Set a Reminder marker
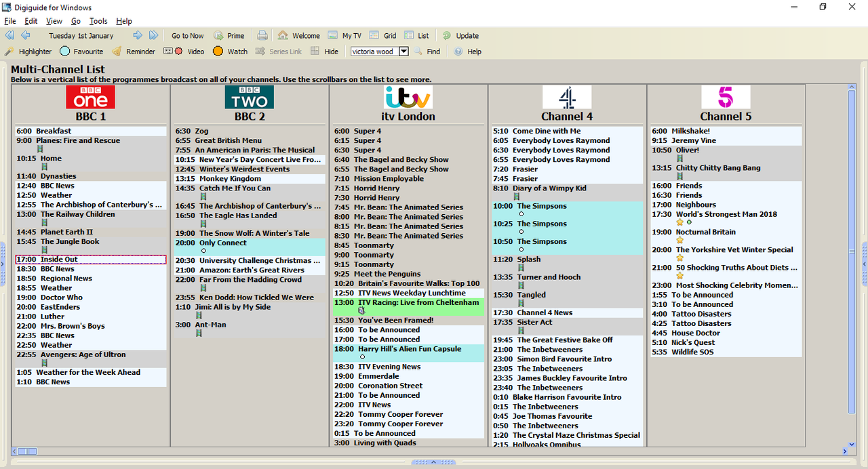The image size is (868, 469). point(134,52)
